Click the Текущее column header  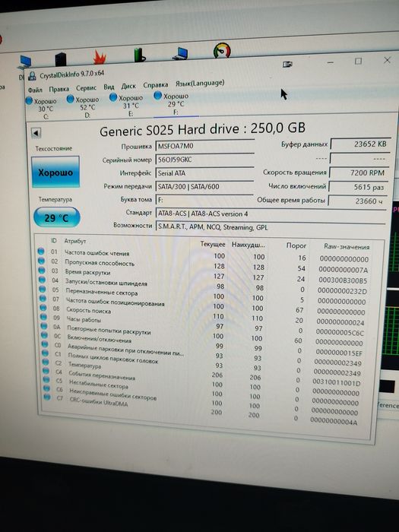[212, 244]
